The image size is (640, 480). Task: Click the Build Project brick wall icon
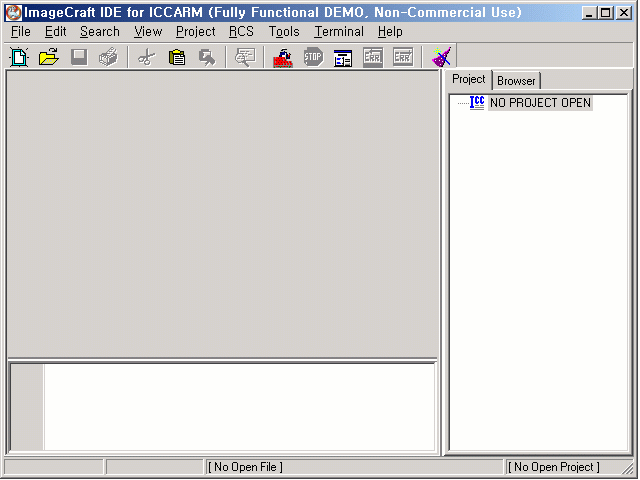coord(283,58)
